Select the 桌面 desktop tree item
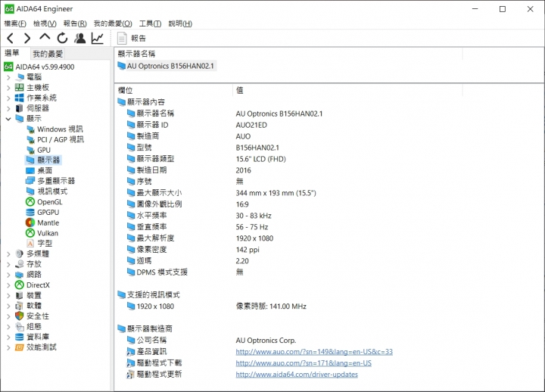 (39, 170)
